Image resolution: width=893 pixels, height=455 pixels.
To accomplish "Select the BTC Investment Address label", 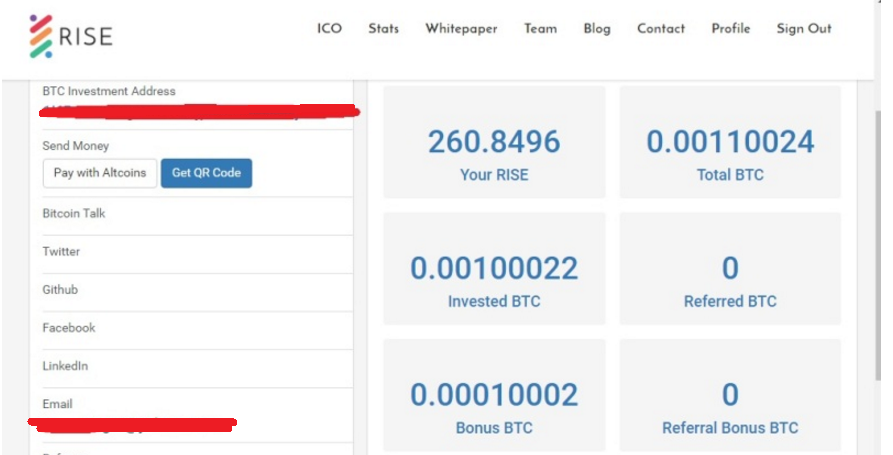I will point(109,91).
